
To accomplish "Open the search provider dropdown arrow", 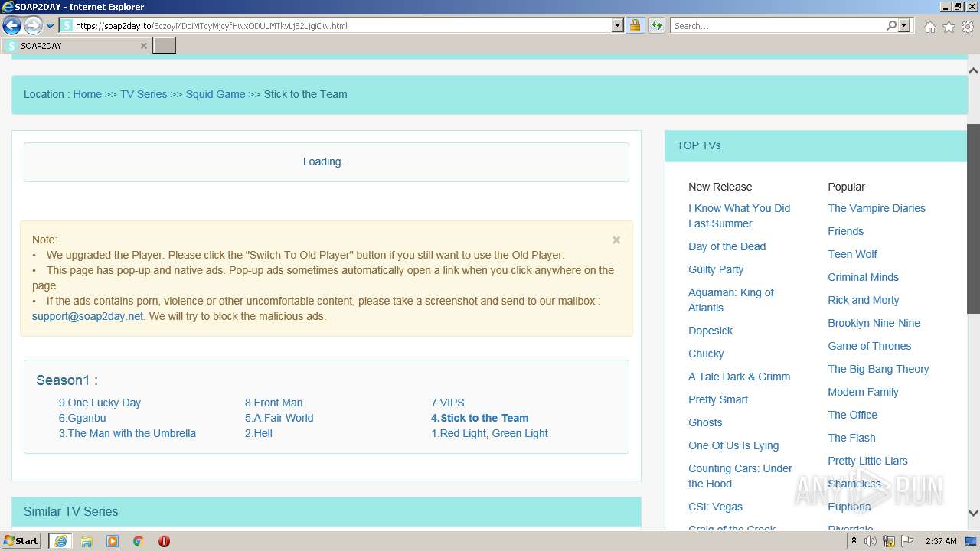I will (904, 26).
